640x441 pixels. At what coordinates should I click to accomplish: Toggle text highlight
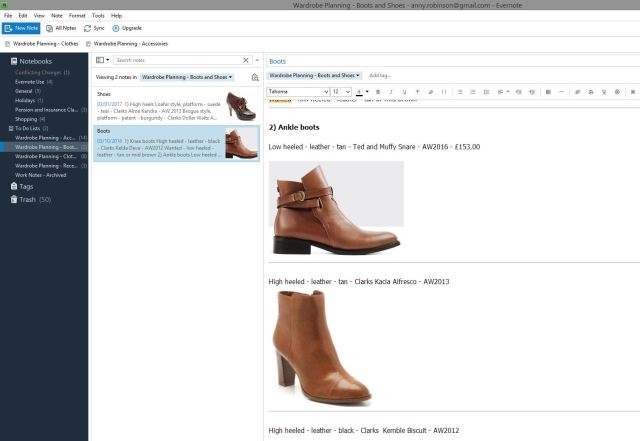pos(430,92)
